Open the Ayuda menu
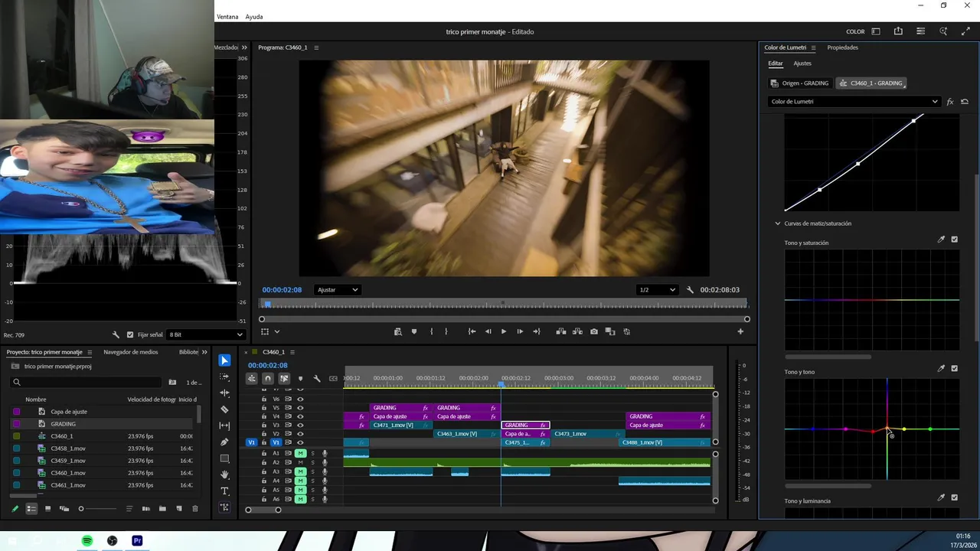 (x=254, y=17)
